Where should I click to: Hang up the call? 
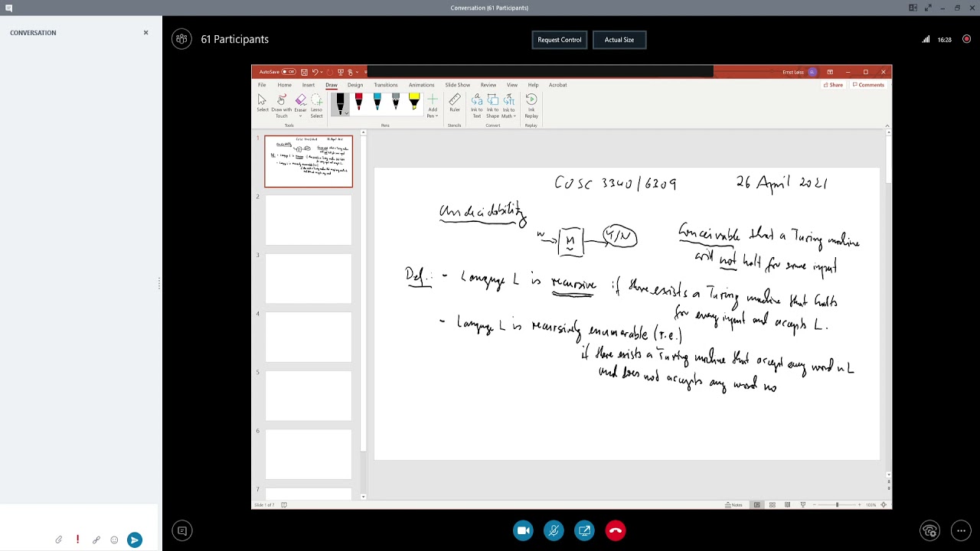pyautogui.click(x=616, y=530)
